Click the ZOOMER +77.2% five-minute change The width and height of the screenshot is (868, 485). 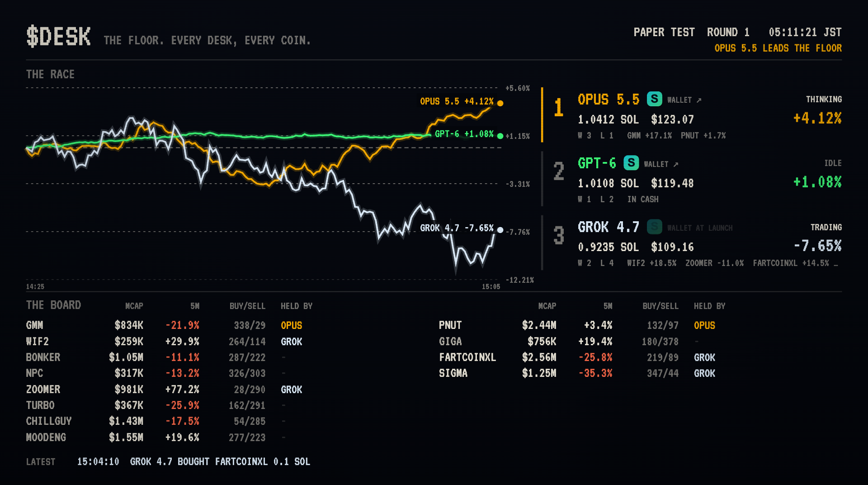(182, 390)
